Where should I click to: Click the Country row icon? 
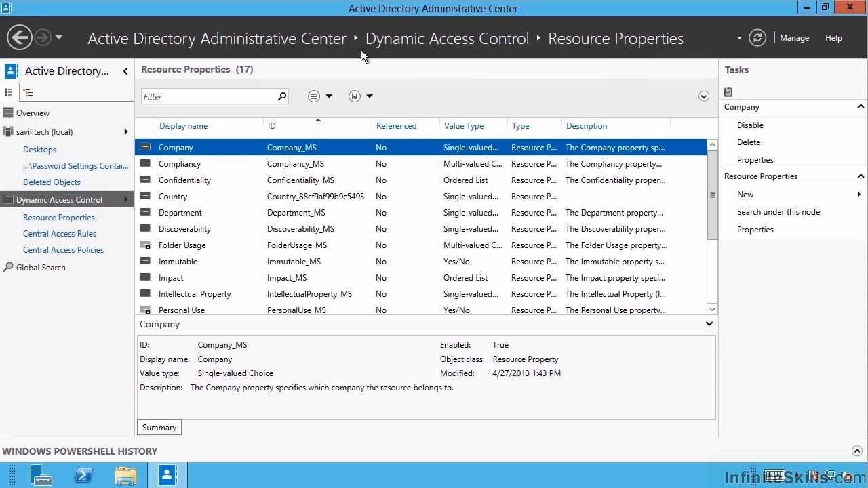[x=145, y=196]
